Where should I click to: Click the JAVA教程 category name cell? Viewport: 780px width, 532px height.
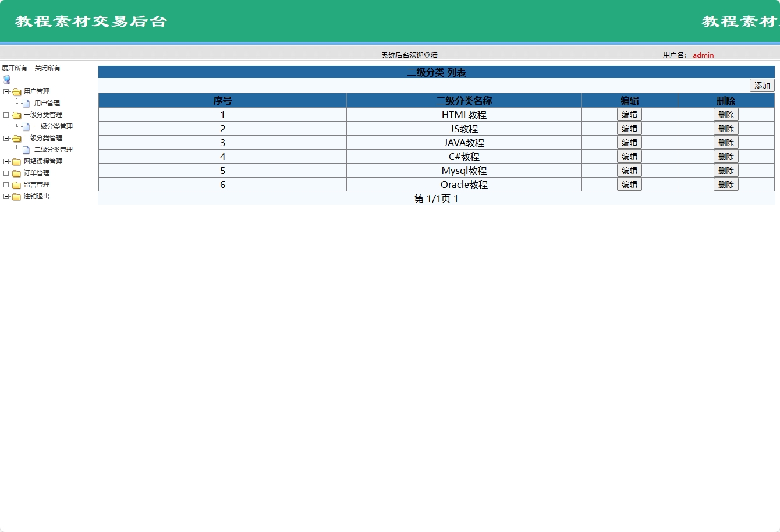tap(464, 143)
